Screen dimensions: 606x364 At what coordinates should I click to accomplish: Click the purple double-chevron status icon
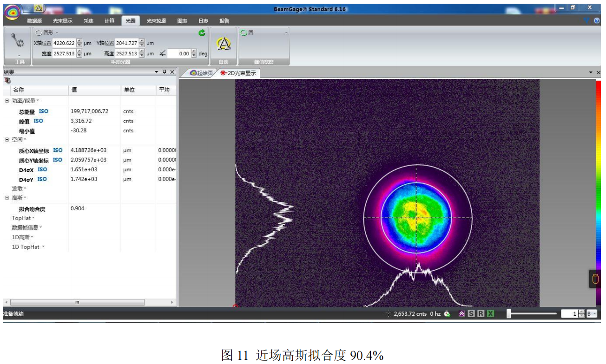[461, 314]
